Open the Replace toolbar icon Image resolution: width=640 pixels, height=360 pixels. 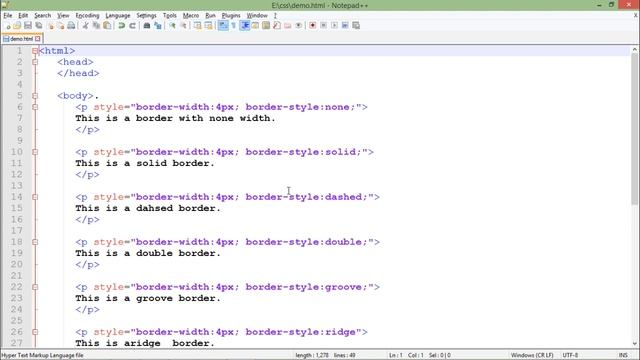pyautogui.click(x=158, y=25)
